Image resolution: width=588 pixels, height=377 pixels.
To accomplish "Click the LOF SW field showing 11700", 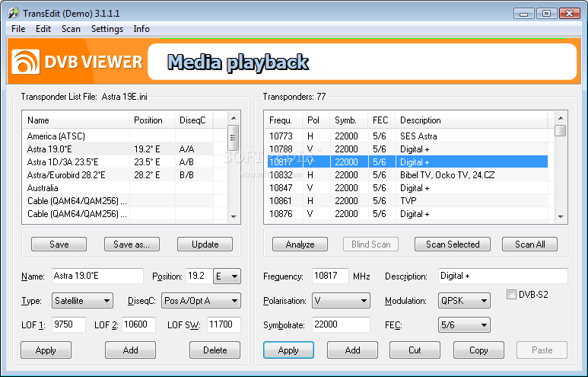I will tap(224, 324).
